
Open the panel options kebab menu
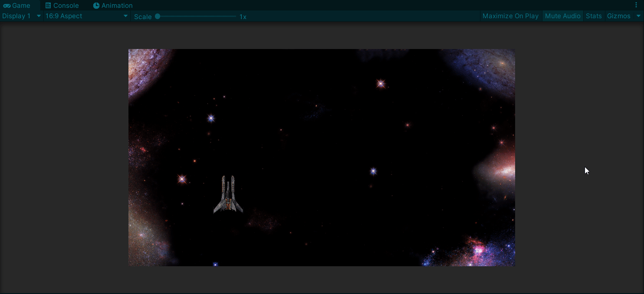click(x=637, y=5)
